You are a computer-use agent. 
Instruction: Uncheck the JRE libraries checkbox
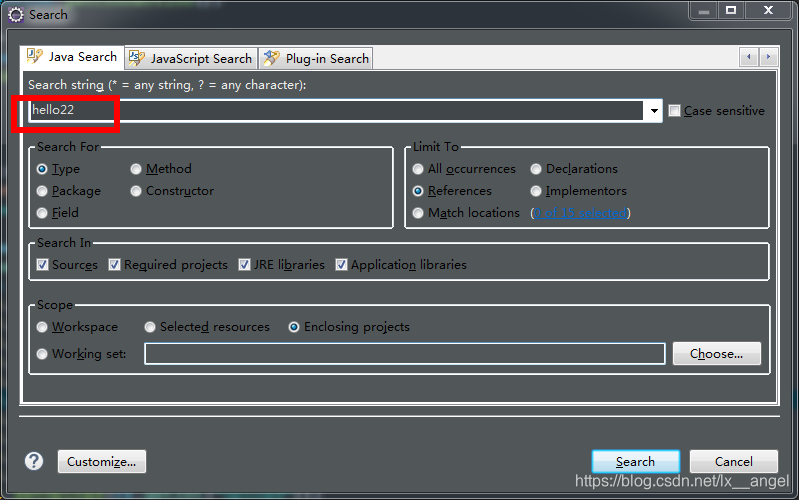(244, 265)
